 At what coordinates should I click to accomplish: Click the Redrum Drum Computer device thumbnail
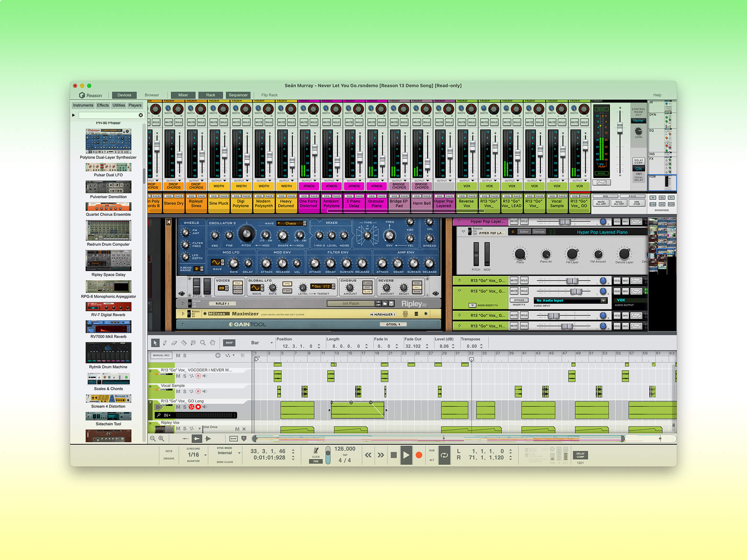(108, 230)
